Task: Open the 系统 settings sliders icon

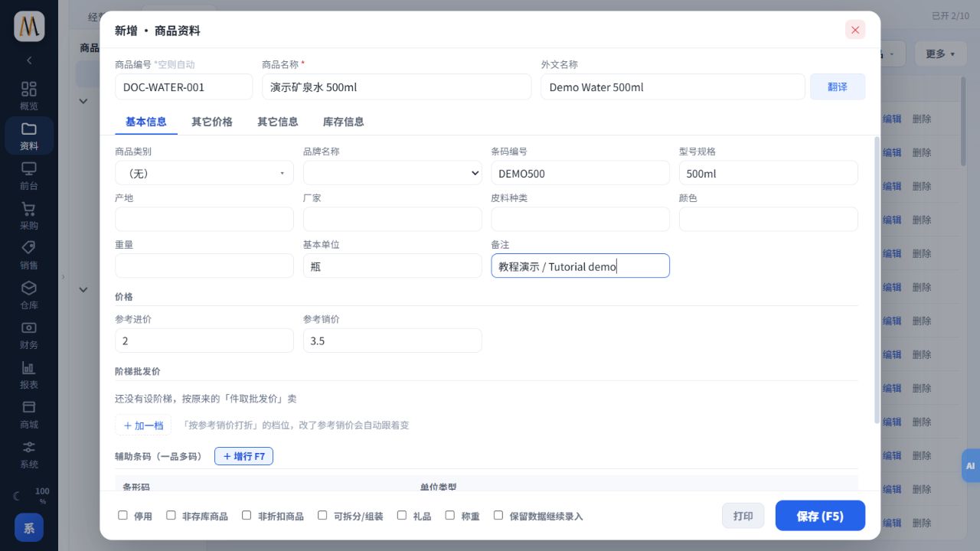Action: [28, 454]
